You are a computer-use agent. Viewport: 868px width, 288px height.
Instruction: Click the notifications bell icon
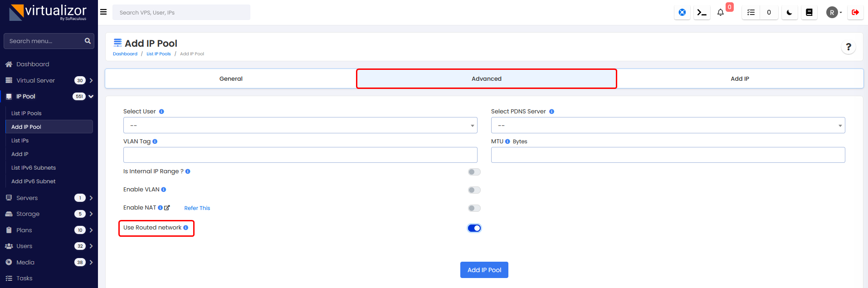click(x=720, y=13)
